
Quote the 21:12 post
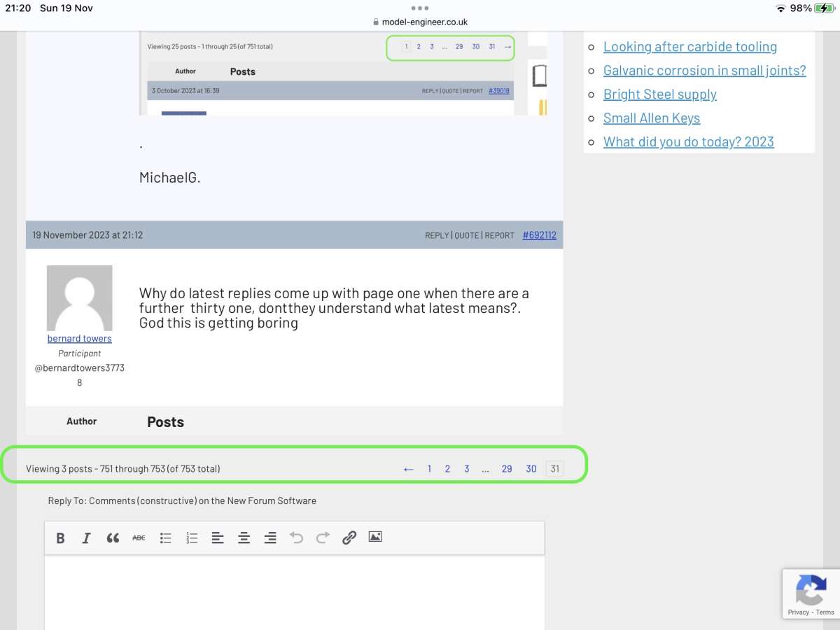pos(467,235)
